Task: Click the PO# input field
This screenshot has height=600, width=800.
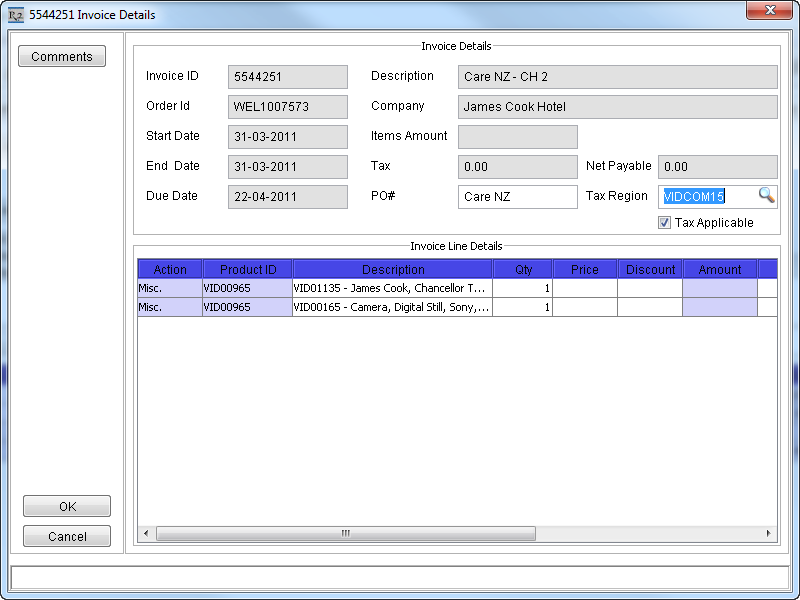Action: 517,197
